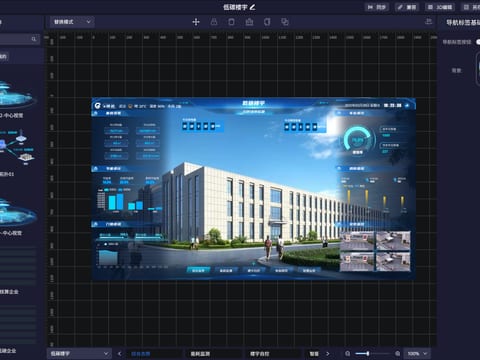Screen dimensions: 480x360
Task: Click the lock icon in the toolbar
Action: tap(214, 22)
